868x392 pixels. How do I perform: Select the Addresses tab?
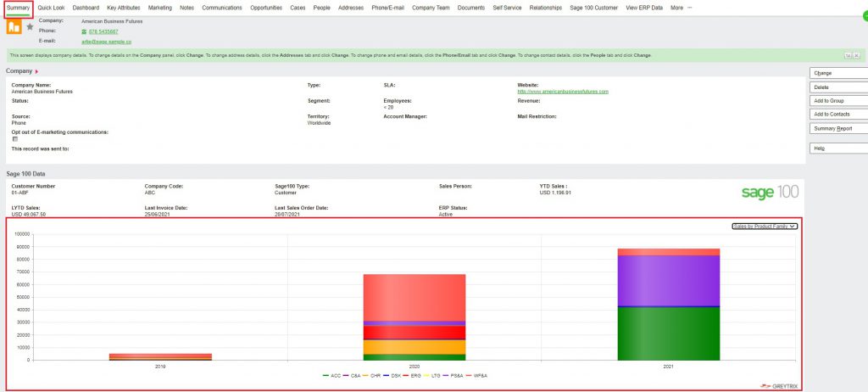point(351,8)
